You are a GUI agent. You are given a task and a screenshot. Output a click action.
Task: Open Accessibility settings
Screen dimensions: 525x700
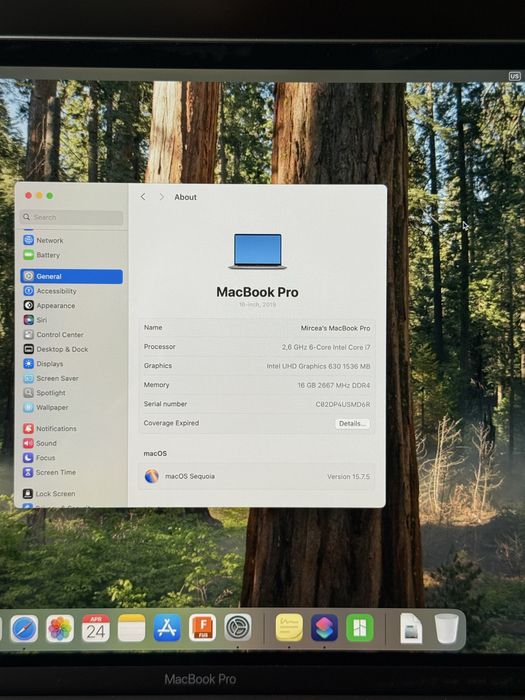[x=50, y=291]
